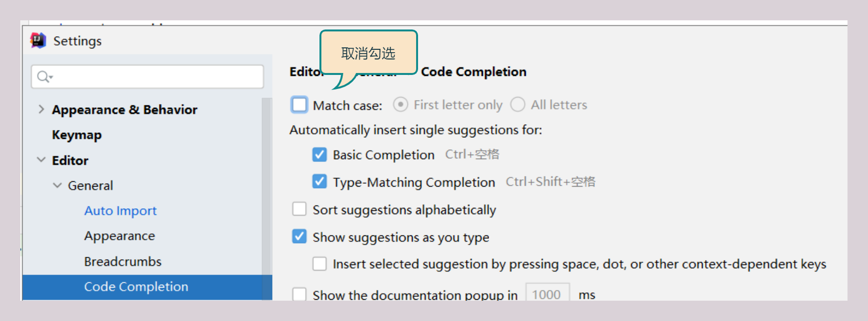Uncheck Basic Completion checkbox
Screen dimensions: 868x321
319,155
